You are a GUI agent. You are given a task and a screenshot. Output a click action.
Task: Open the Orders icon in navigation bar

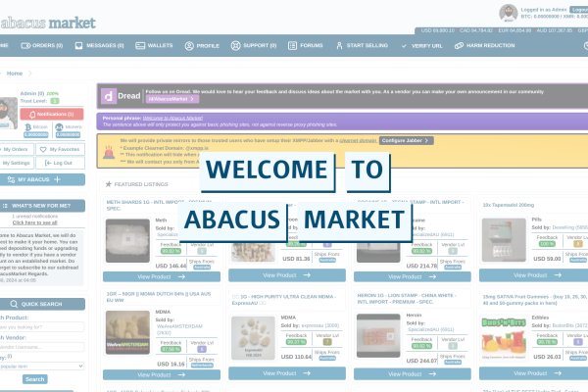pos(24,45)
